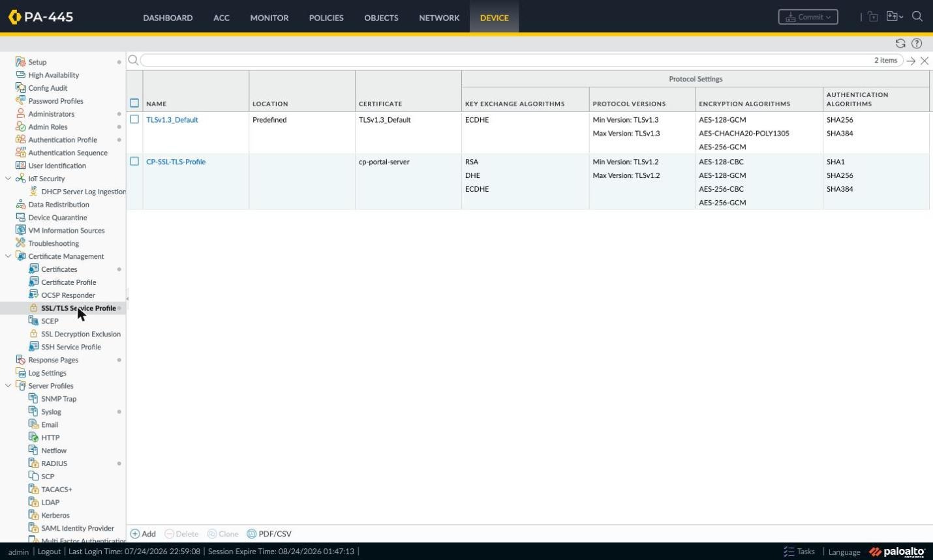933x560 pixels.
Task: Check the CP-SSL-TLS-Profile row checkbox
Action: tap(134, 161)
